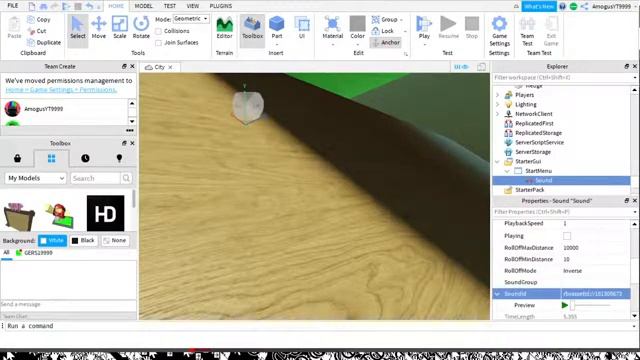Open the Terrain Editor
Viewport: 640px width, 360px height.
click(224, 28)
